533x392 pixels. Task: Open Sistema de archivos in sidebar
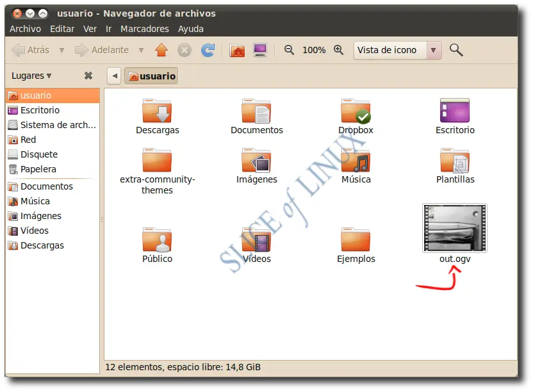(x=53, y=125)
